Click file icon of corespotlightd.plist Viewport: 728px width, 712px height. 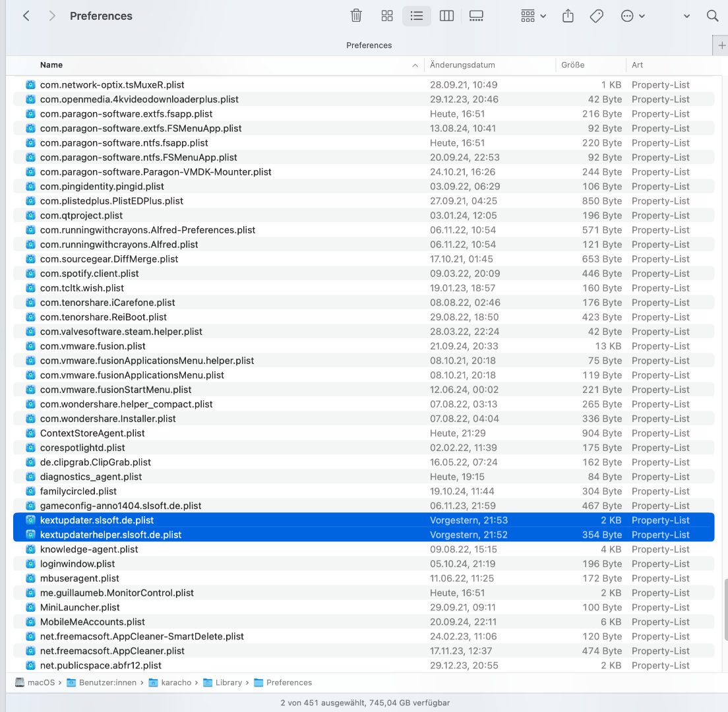click(30, 448)
